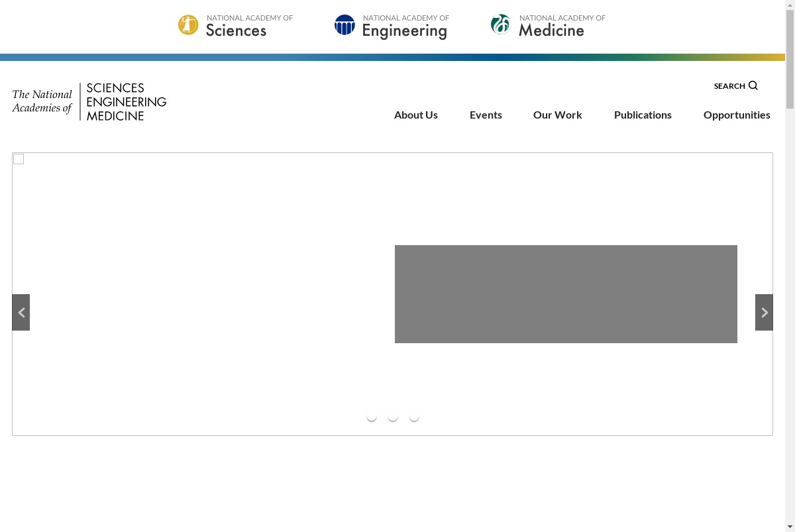Open the National Academy of Engineering logo link

pos(392,27)
